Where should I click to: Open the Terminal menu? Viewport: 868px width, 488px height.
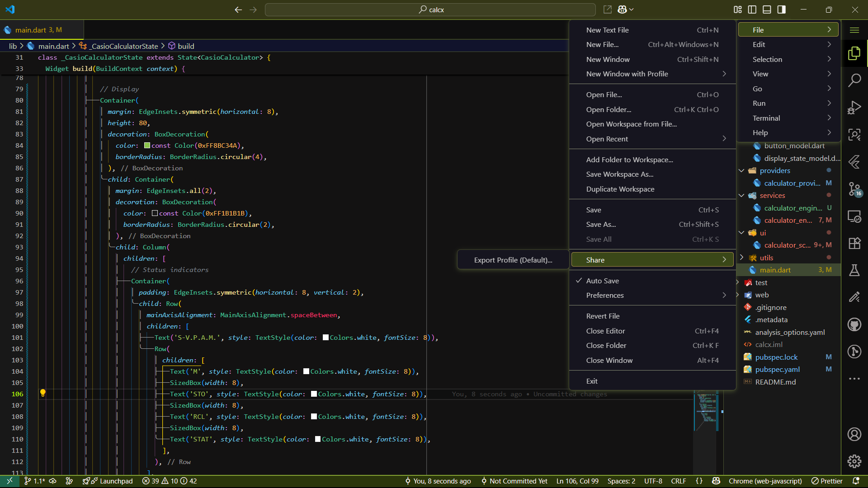[766, 118]
